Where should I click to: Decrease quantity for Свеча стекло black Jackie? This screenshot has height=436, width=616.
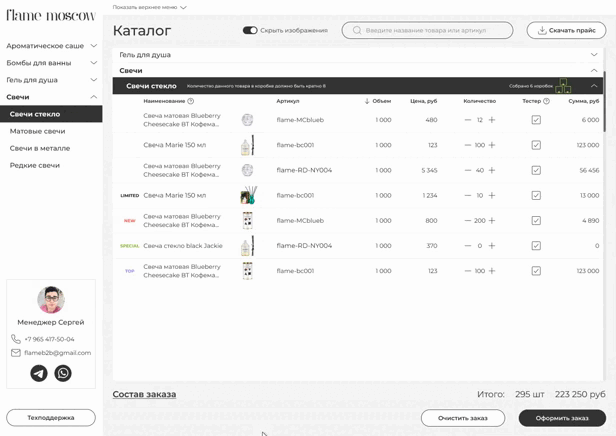468,245
